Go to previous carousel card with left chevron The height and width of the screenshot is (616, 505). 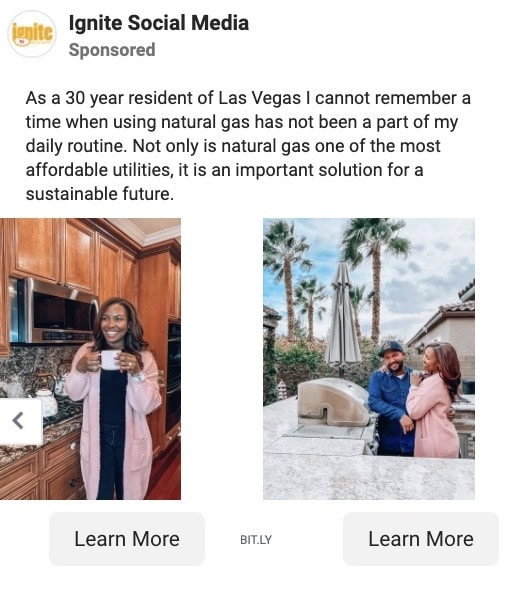(x=20, y=421)
